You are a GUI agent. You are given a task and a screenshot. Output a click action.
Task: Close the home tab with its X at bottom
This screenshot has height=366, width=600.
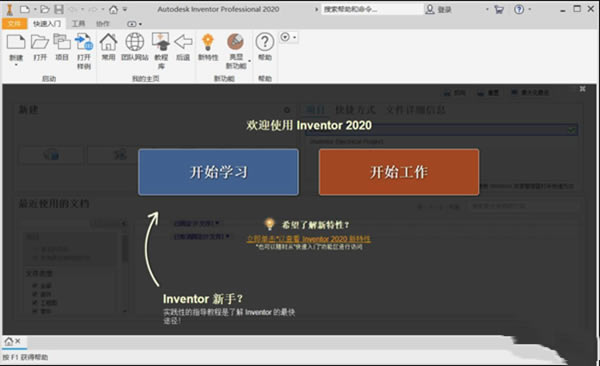(x=18, y=341)
